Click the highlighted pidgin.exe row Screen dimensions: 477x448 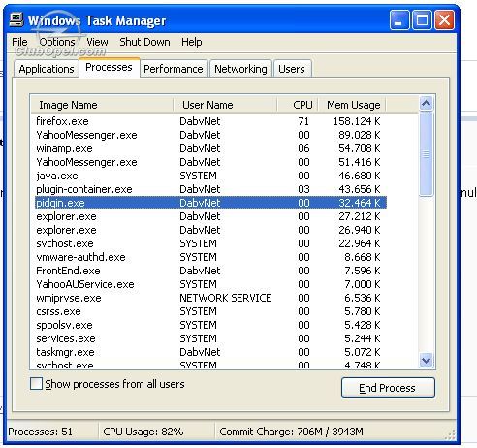[210, 203]
